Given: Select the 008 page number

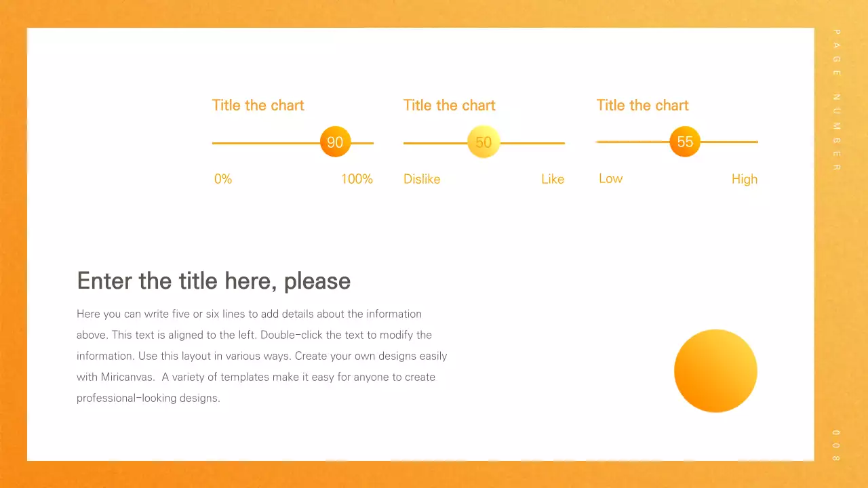Looking at the screenshot, I should pos(836,445).
